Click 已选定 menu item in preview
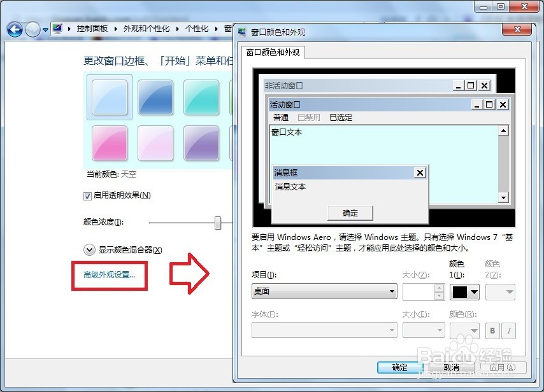The width and height of the screenshot is (544, 392). pyautogui.click(x=341, y=118)
